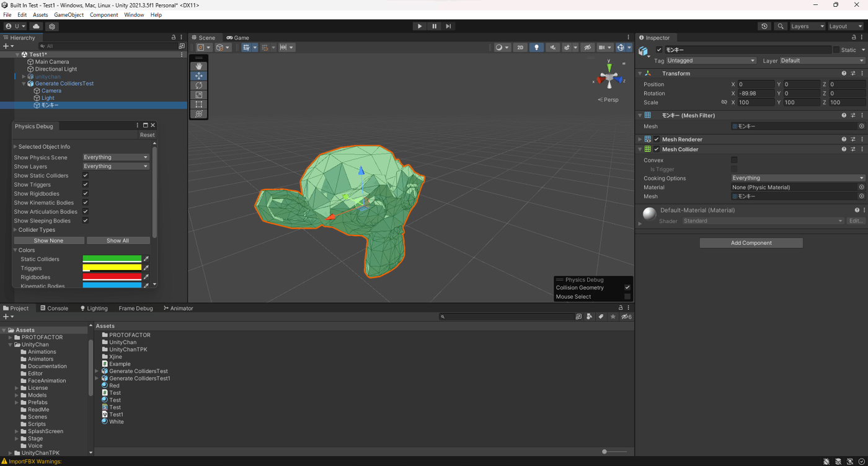Toggle 2D scene view mode

(x=520, y=48)
